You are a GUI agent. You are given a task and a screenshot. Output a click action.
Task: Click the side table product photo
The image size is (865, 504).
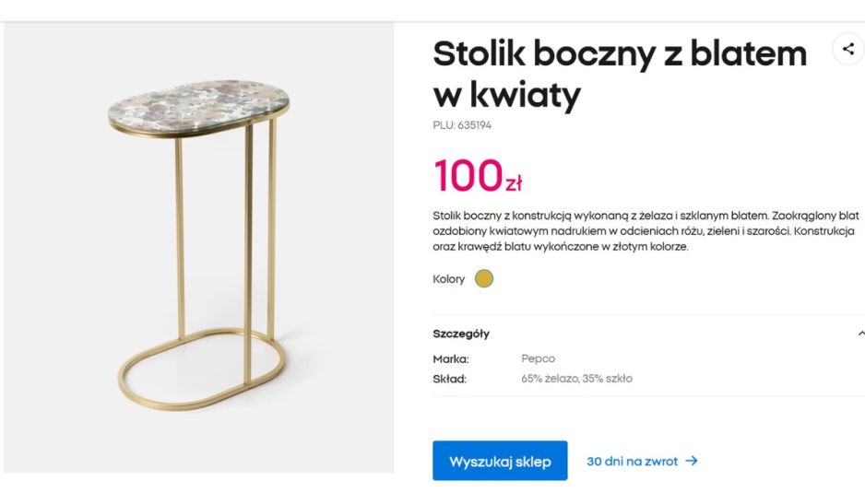pyautogui.click(x=199, y=248)
